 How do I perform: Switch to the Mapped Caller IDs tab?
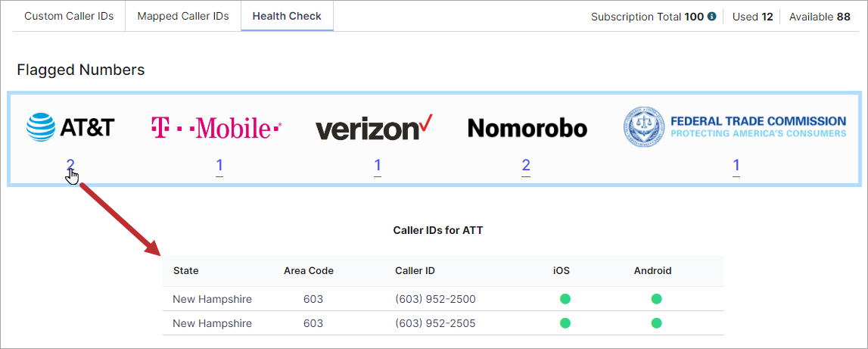[x=183, y=16]
